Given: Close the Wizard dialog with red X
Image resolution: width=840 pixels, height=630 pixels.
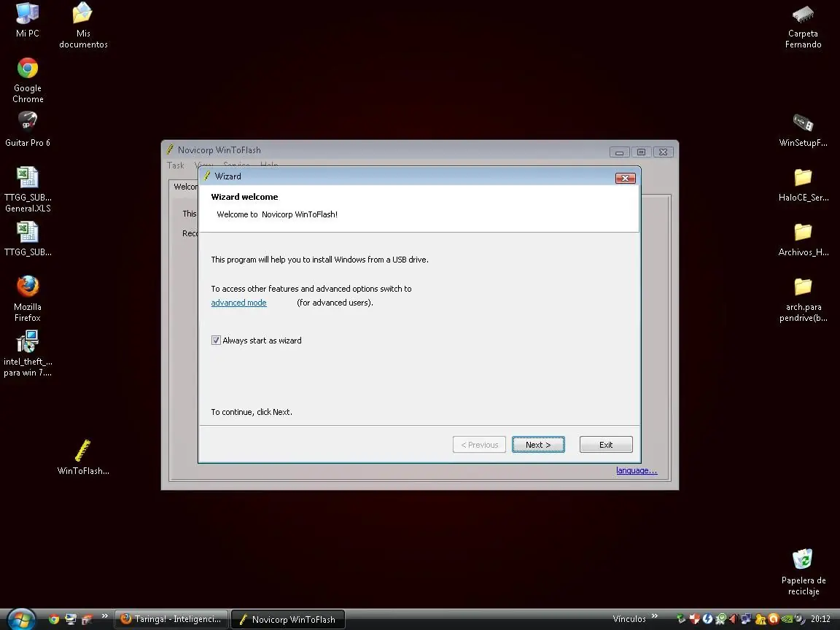Looking at the screenshot, I should click(625, 178).
